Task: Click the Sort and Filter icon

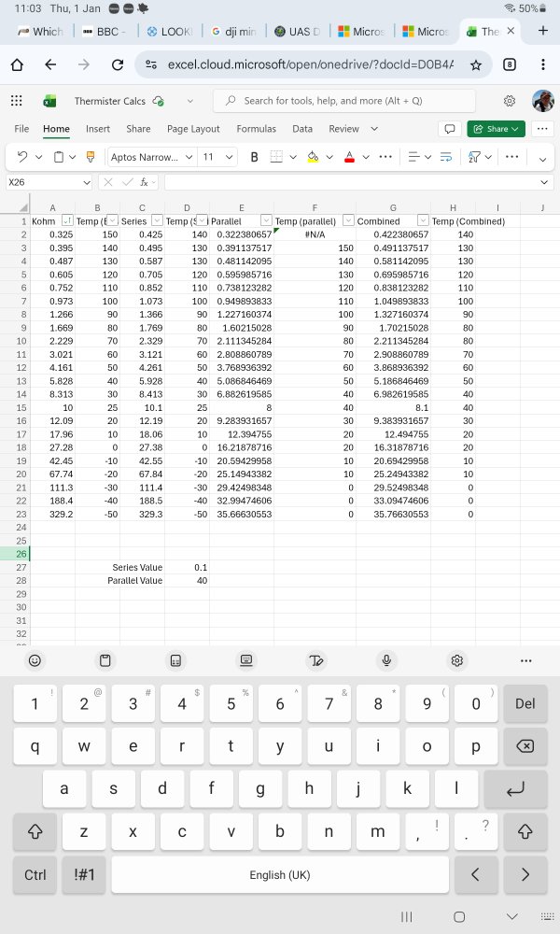Action: click(474, 157)
